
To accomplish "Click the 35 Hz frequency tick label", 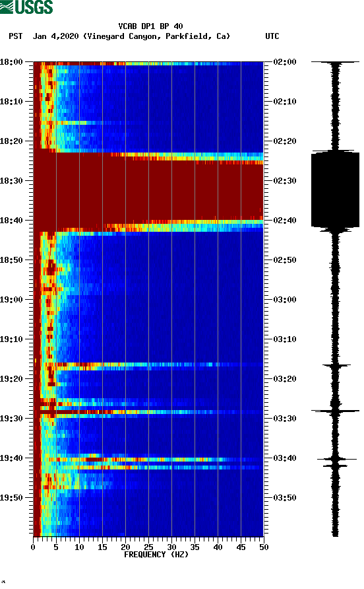I will coord(195,547).
